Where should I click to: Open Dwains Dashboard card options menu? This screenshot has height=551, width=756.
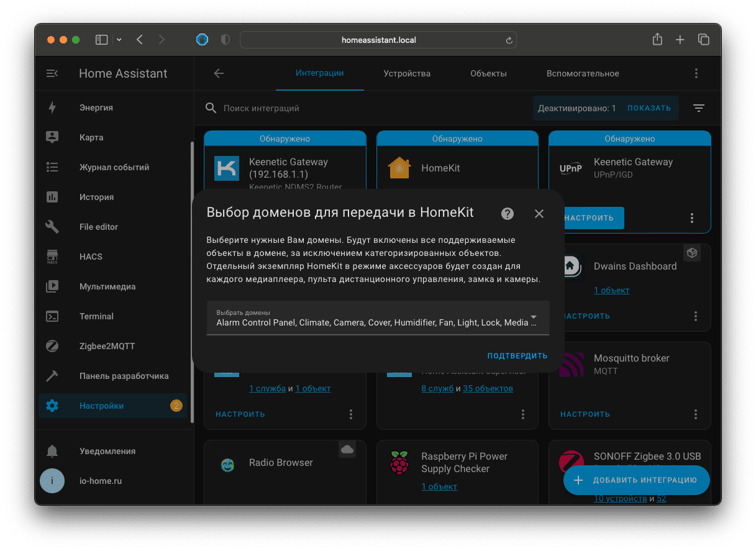point(696,316)
